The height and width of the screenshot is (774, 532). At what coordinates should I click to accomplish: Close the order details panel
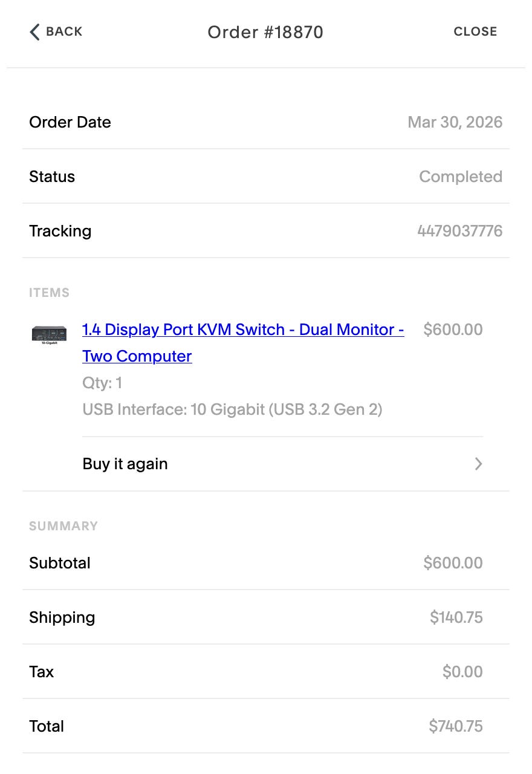pos(475,32)
